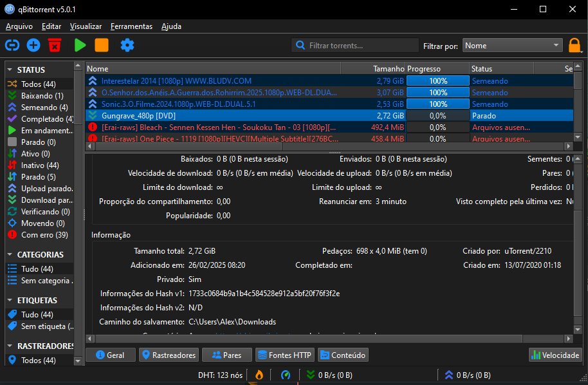This screenshot has width=588, height=385.
Task: Open the Ferramentas menu
Action: pyautogui.click(x=131, y=26)
